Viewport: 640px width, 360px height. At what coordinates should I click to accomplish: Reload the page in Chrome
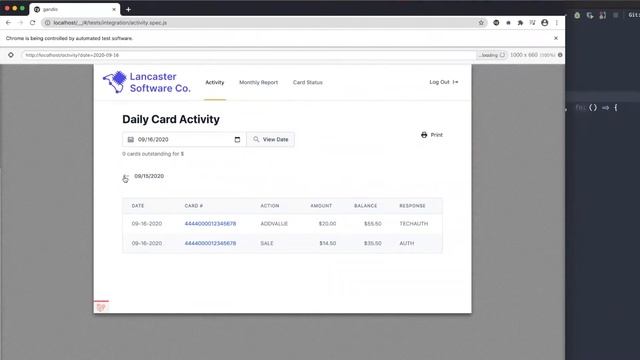pyautogui.click(x=33, y=23)
